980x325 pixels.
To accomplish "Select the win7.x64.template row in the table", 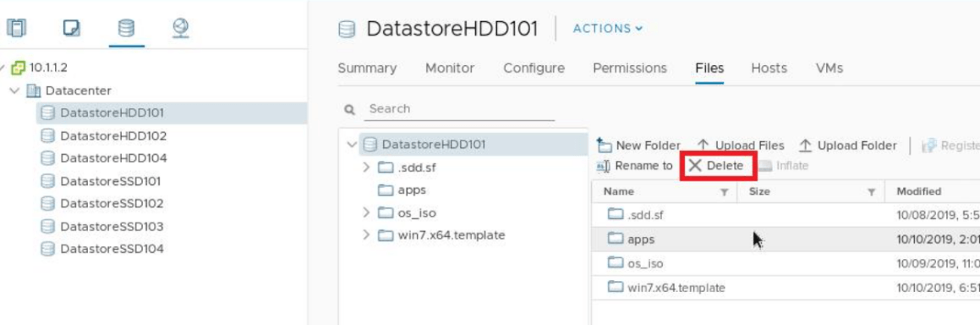I will [786, 288].
